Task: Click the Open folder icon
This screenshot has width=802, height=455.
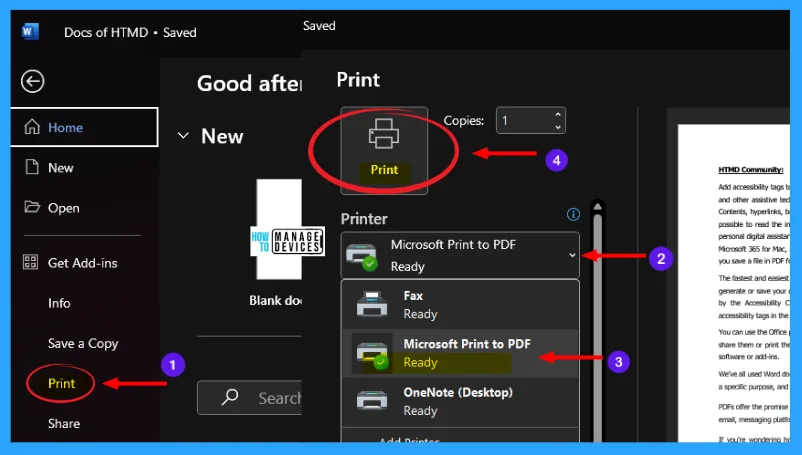Action: point(32,207)
